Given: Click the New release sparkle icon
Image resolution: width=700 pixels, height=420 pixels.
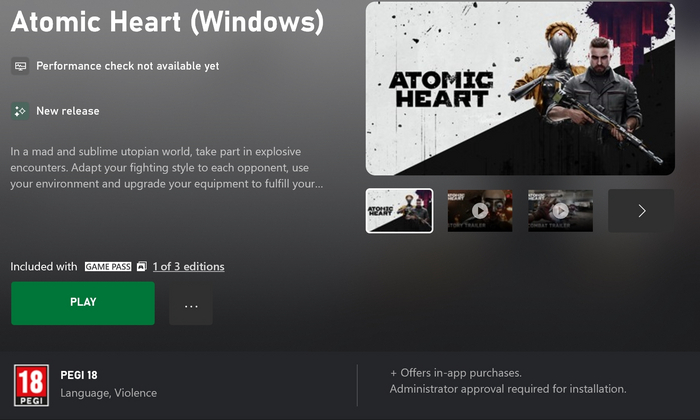Looking at the screenshot, I should click(x=20, y=111).
